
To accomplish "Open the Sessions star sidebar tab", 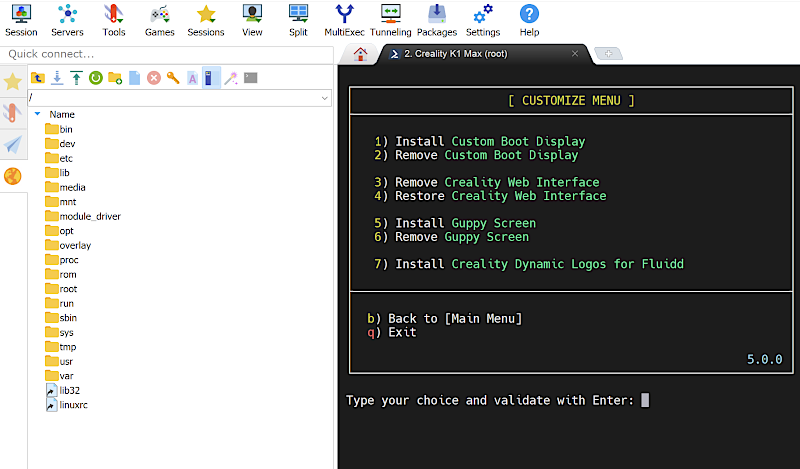I will [13, 81].
